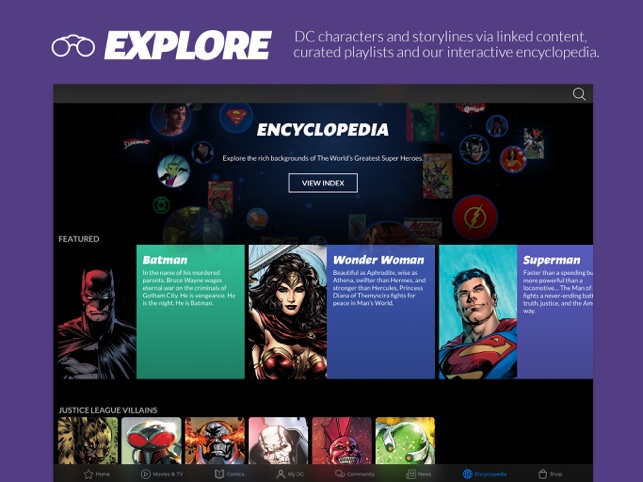Click the Encyclopedia title text
The height and width of the screenshot is (482, 643).
(x=323, y=130)
